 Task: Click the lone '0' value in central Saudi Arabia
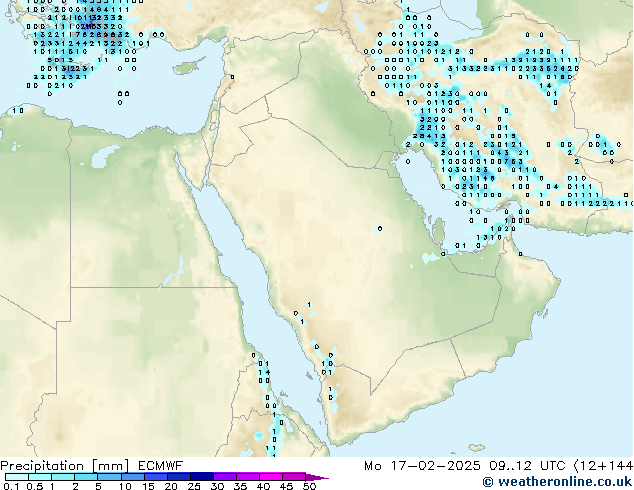tap(379, 229)
